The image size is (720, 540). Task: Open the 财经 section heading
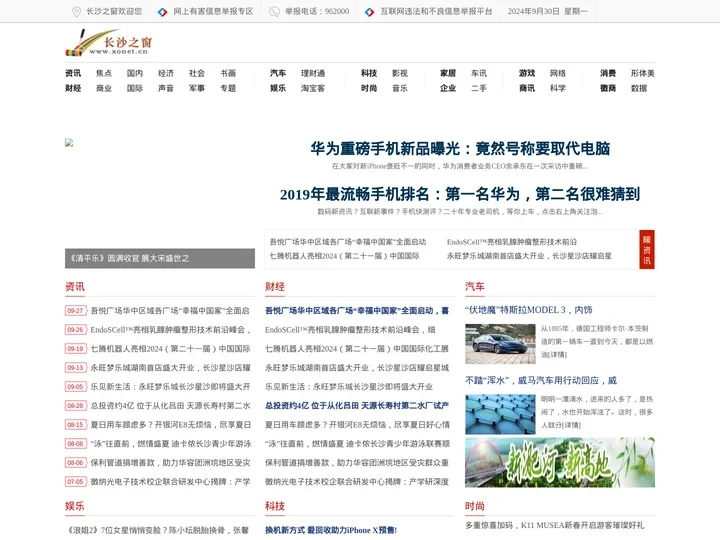(275, 287)
